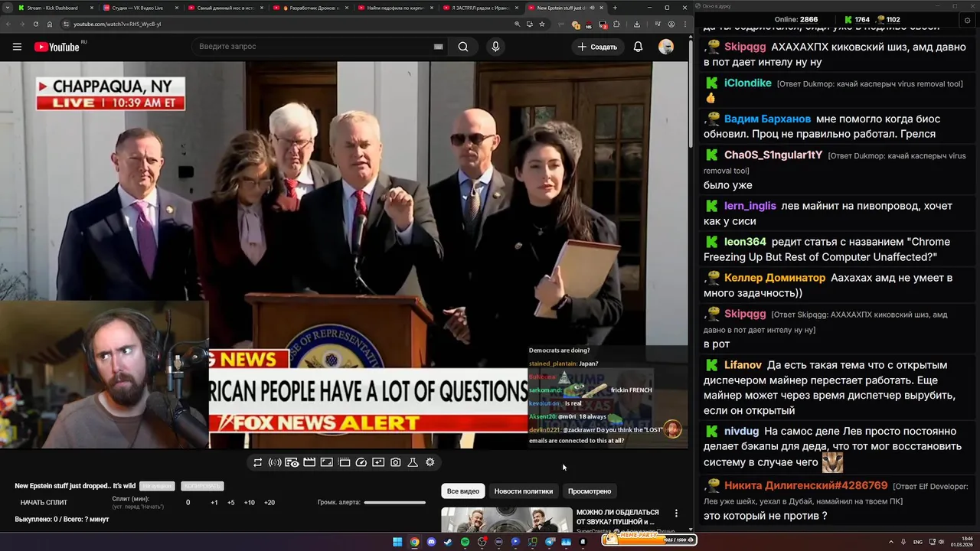
Task: Open the gear settings in player toolbar
Action: (430, 462)
